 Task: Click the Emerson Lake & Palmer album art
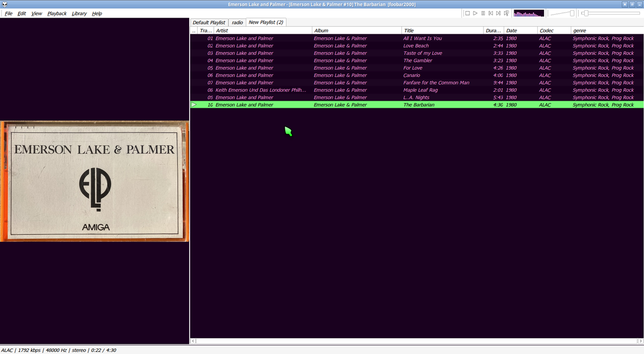point(95,181)
